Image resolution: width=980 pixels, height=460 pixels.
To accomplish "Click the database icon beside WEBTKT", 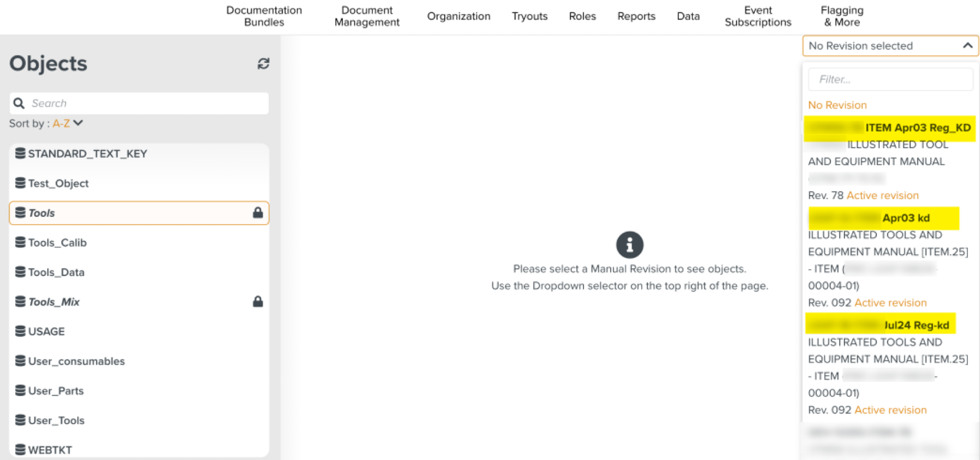I will pyautogui.click(x=20, y=450).
